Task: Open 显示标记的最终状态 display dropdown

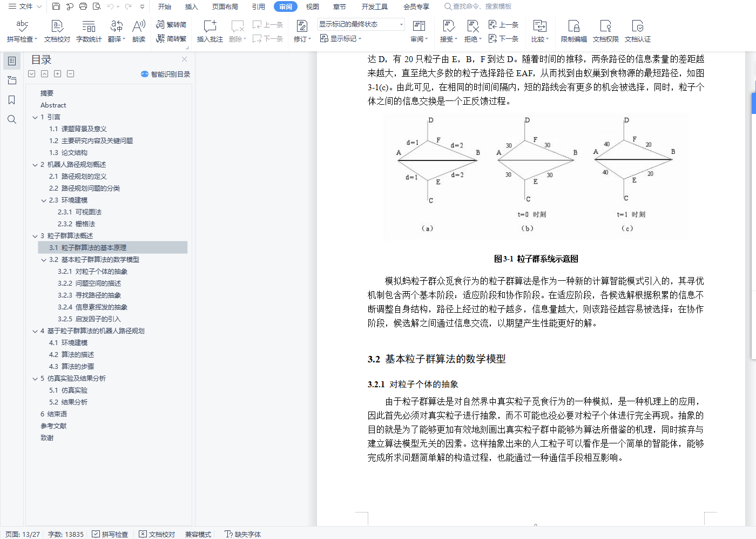Action: (x=361, y=24)
